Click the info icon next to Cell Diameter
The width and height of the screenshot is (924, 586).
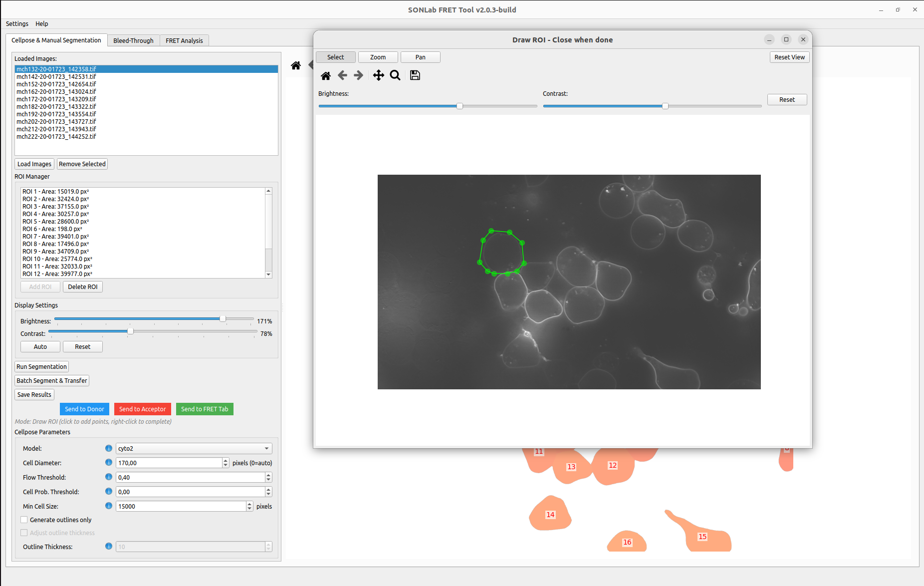[x=109, y=463]
